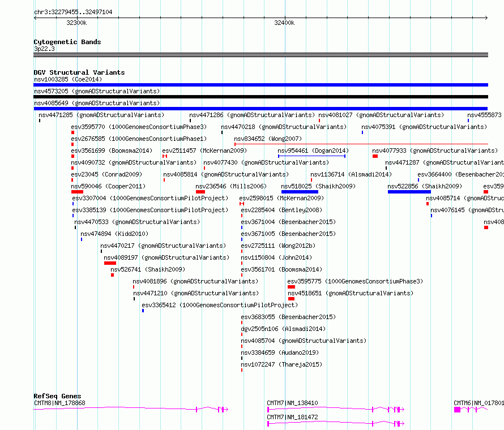Image resolution: width=504 pixels, height=430 pixels.
Task: Click the CMTM7|NM_181472 gene label
Action: click(x=292, y=417)
